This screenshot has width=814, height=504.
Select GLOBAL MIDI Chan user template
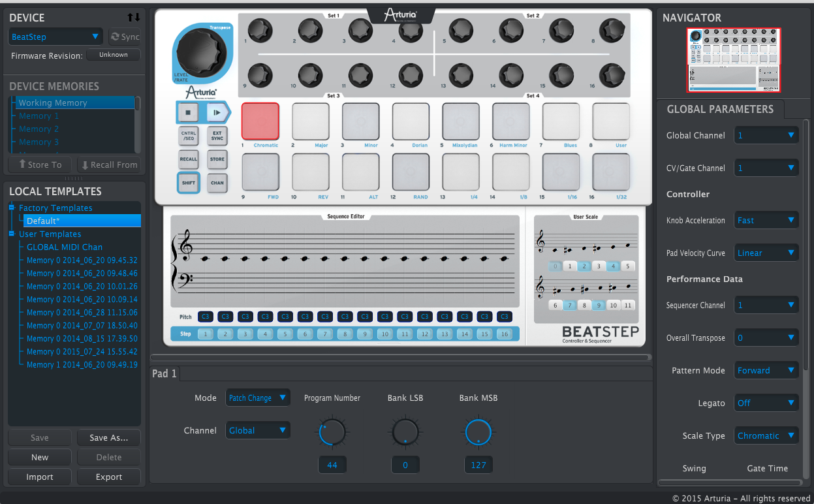(65, 247)
